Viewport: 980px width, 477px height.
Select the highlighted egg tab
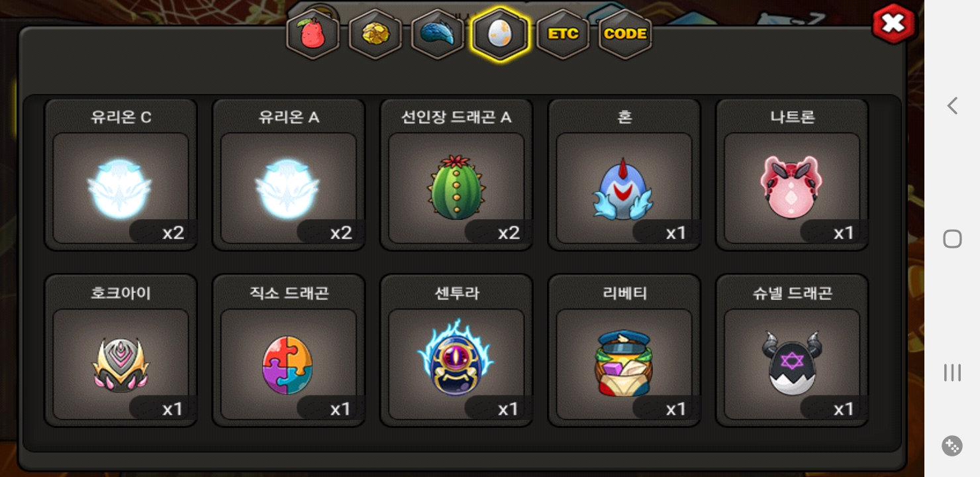[x=500, y=34]
